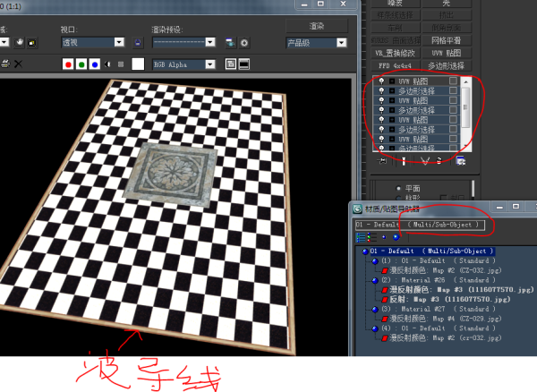
Task: Select the 平面 mapping radio button
Action: 398,188
